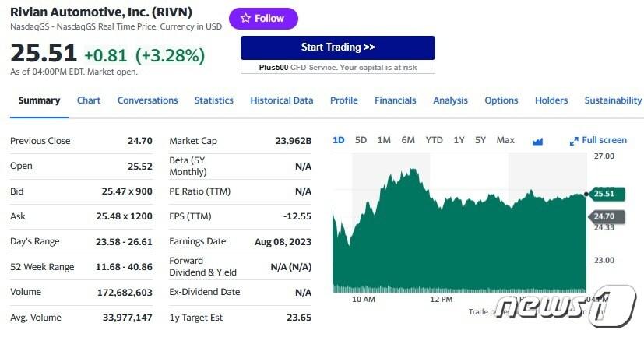Go to the Statistics tab
Image resolution: width=644 pixels, height=337 pixels.
point(213,100)
